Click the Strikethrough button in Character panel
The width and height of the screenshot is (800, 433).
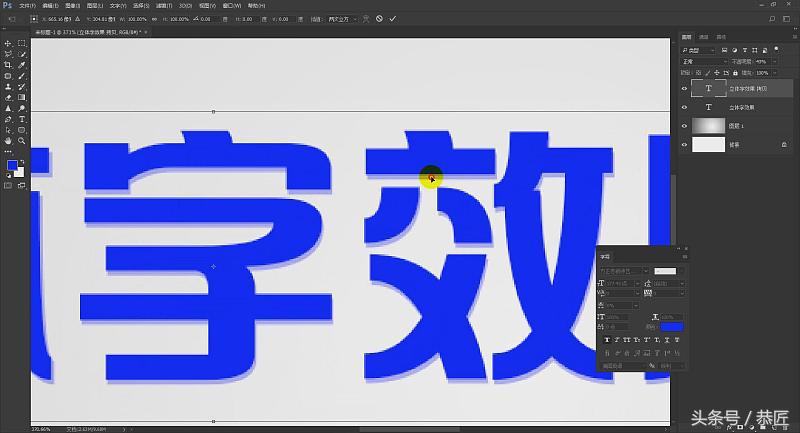(x=677, y=340)
